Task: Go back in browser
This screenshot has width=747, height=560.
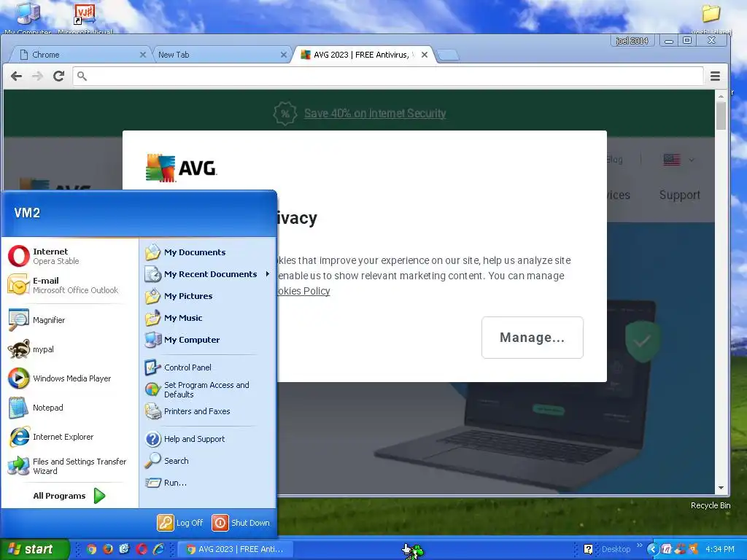Action: [17, 76]
